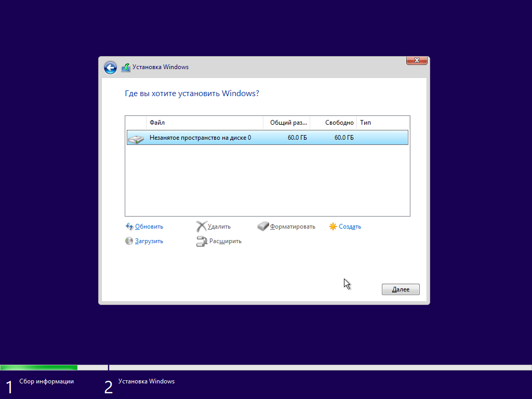Load driver using Загрузить link
The image size is (532, 399).
coord(149,241)
